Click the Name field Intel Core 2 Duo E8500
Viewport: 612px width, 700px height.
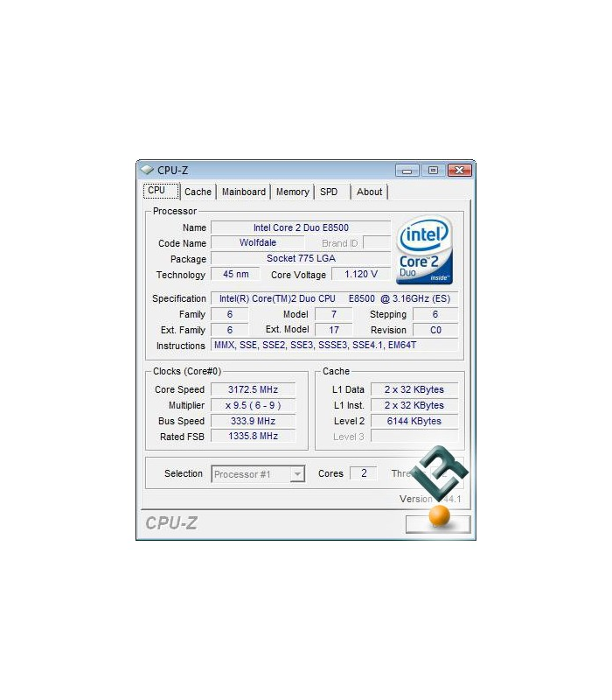(x=301, y=227)
